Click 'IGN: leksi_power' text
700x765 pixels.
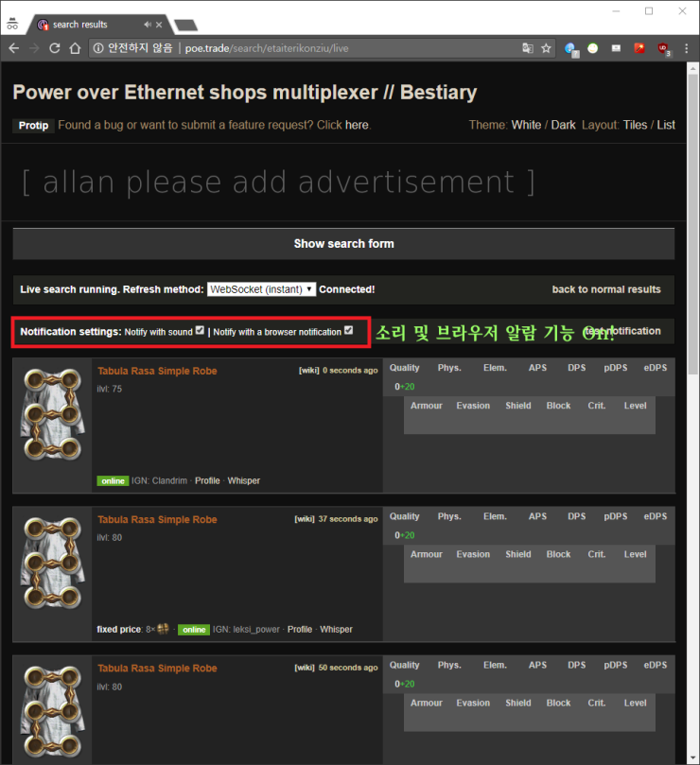pyautogui.click(x=246, y=630)
